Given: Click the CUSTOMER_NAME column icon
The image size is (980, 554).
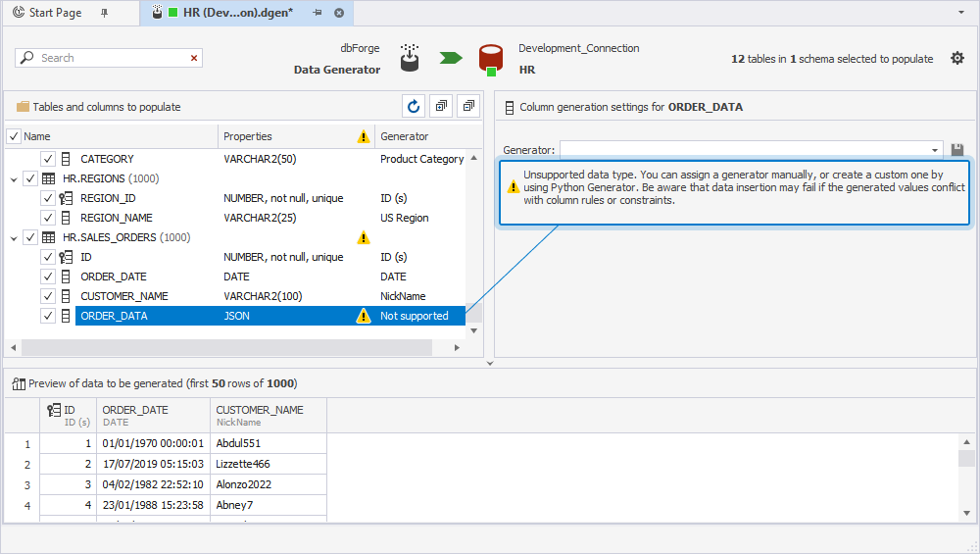Looking at the screenshot, I should (66, 296).
